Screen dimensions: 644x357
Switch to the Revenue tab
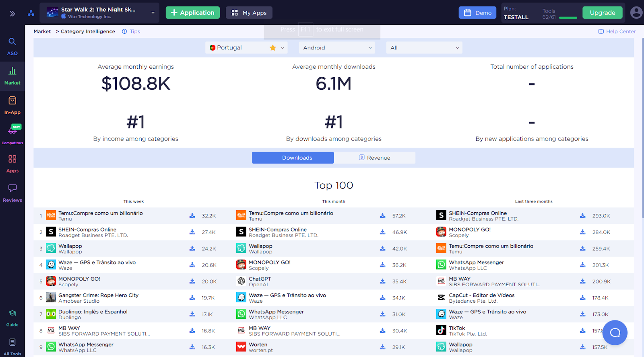375,158
